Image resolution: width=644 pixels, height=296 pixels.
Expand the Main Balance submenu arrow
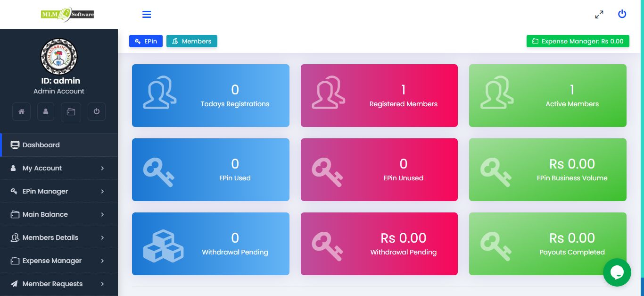tap(102, 214)
